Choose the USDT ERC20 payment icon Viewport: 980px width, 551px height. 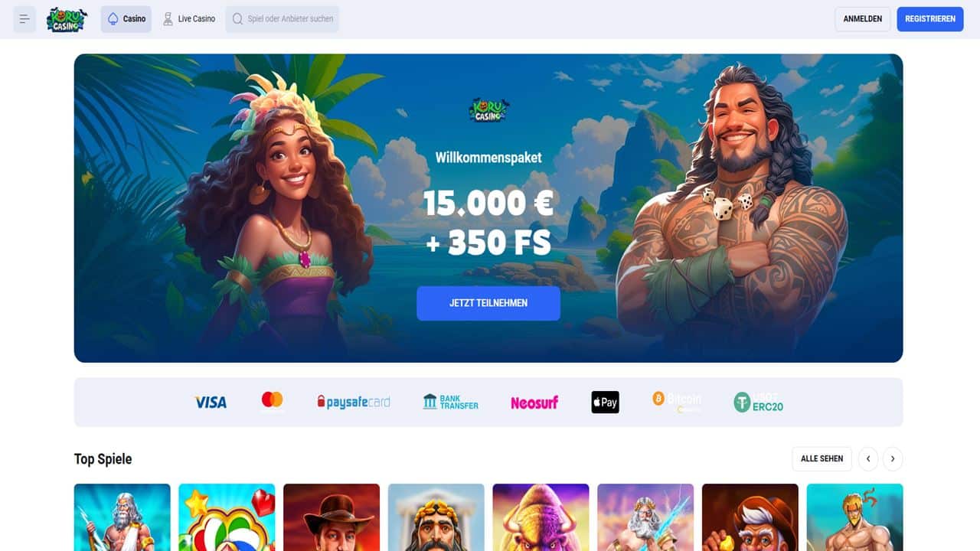[x=758, y=402]
